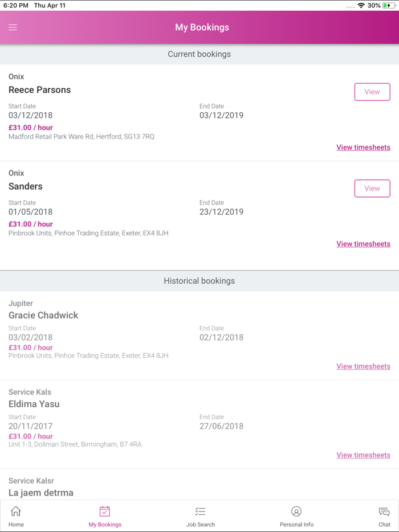This screenshot has height=532, width=399.
Task: View timesheets for Eldima Yasu
Action: [363, 455]
